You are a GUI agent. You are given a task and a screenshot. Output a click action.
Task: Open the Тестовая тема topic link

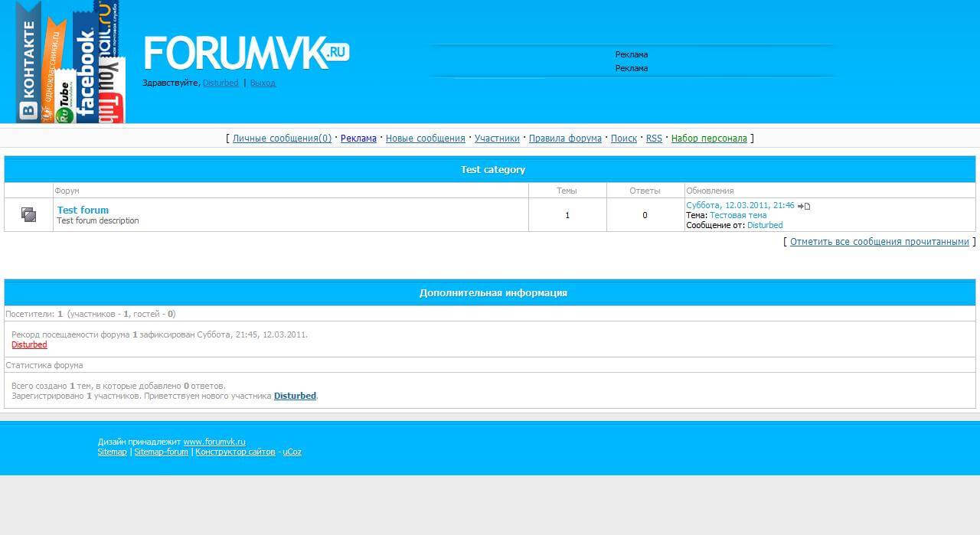click(x=738, y=215)
